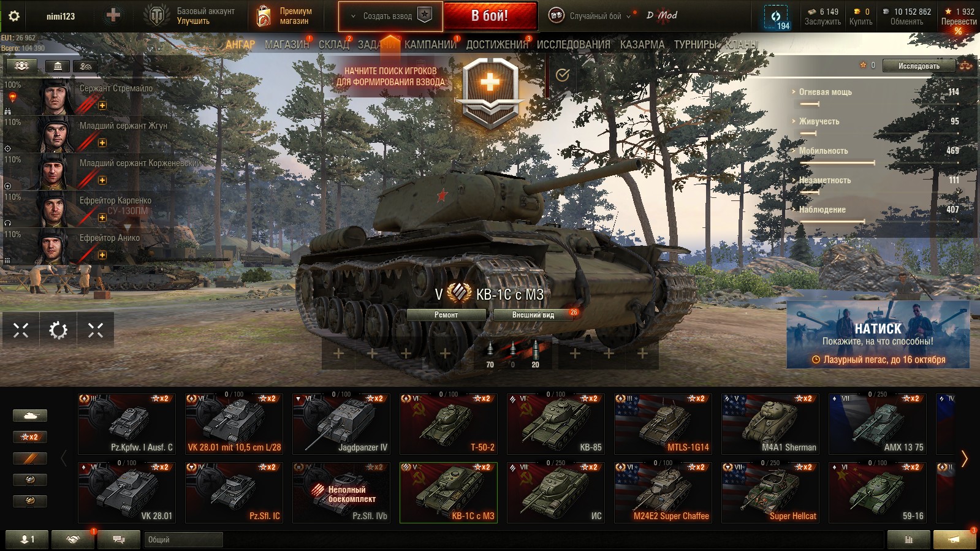980x551 pixels.
Task: Advance tank carousel with right arrow
Action: 965,458
